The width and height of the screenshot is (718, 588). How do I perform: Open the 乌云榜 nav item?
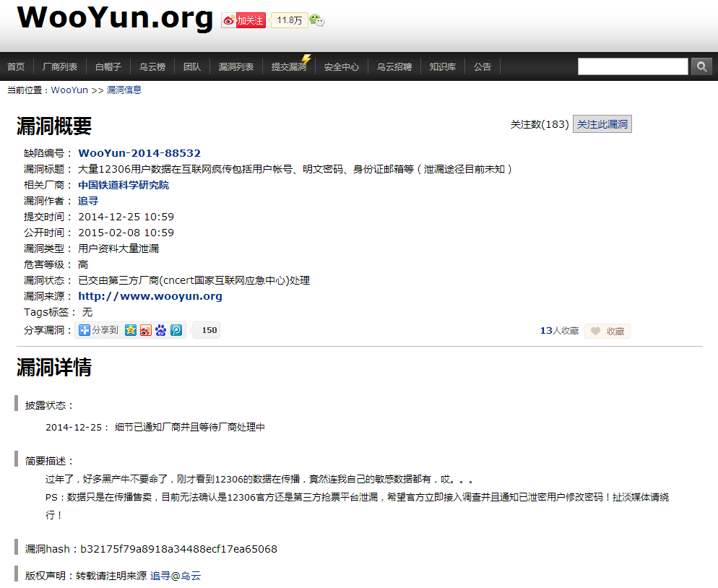(152, 67)
